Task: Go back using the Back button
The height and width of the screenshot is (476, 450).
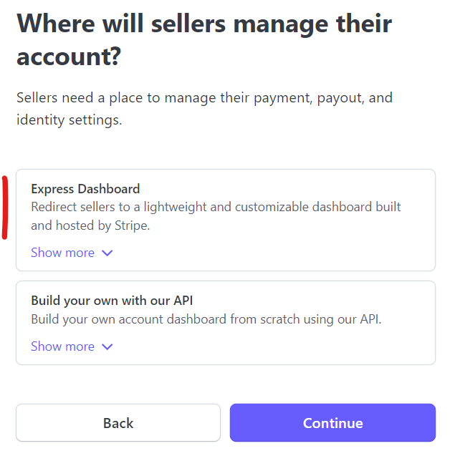Action: [x=118, y=423]
